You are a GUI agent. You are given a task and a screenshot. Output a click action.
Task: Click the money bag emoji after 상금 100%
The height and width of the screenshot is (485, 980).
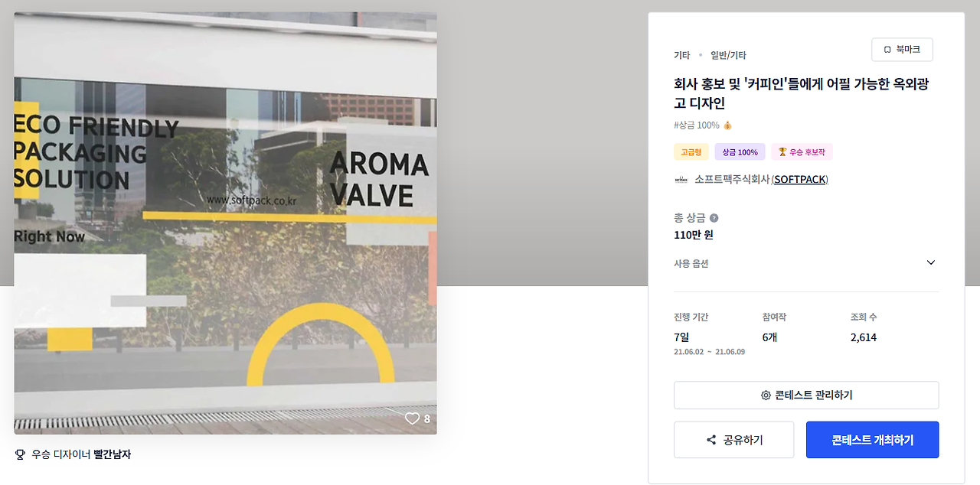point(727,125)
